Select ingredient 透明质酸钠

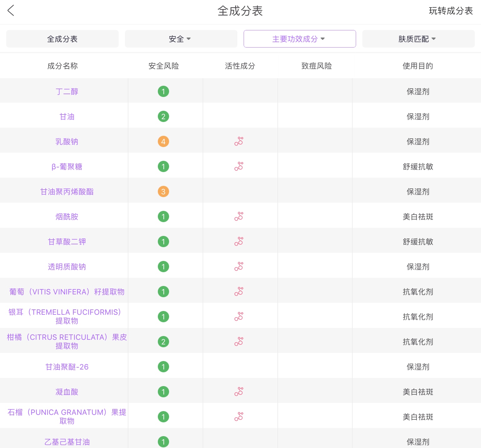point(67,267)
